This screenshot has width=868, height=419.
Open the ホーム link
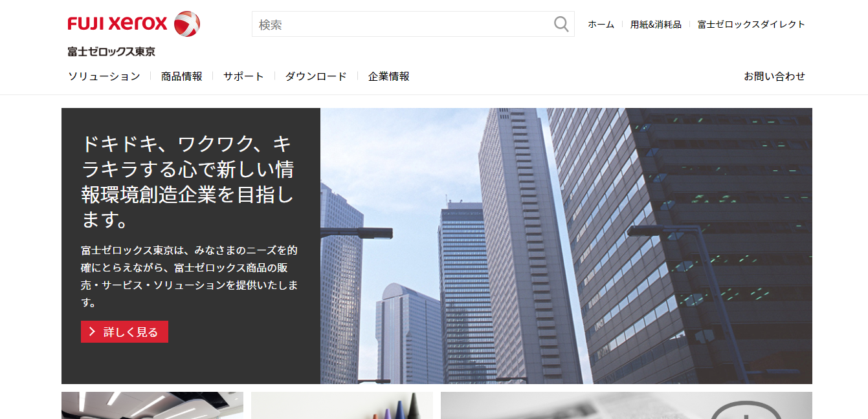601,25
